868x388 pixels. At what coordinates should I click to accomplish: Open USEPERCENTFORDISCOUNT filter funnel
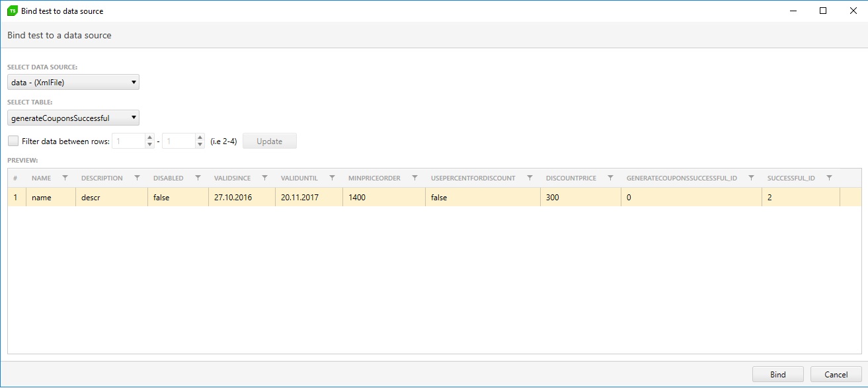pos(530,178)
